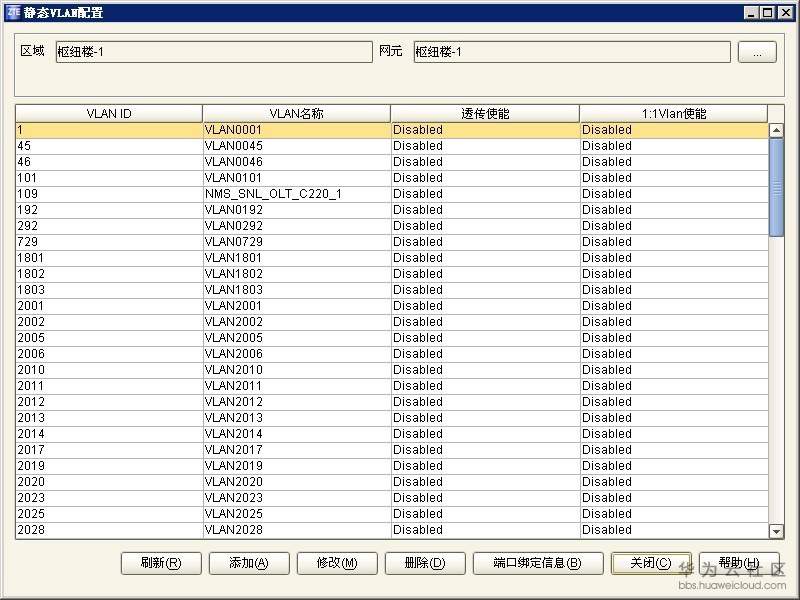The width and height of the screenshot is (800, 600).
Task: Click the 刷新(R) refresh button
Action: (161, 563)
